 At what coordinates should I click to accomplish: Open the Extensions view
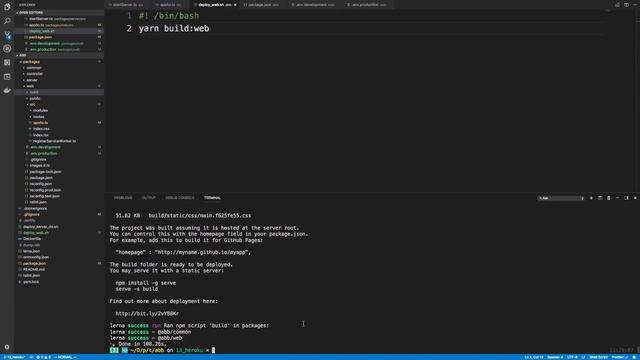(7, 62)
